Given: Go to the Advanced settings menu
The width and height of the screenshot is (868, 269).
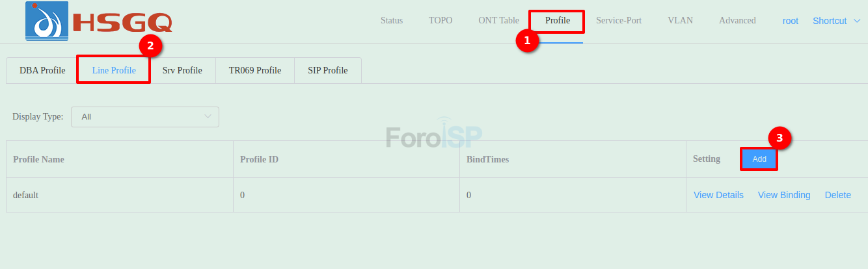Looking at the screenshot, I should point(737,21).
